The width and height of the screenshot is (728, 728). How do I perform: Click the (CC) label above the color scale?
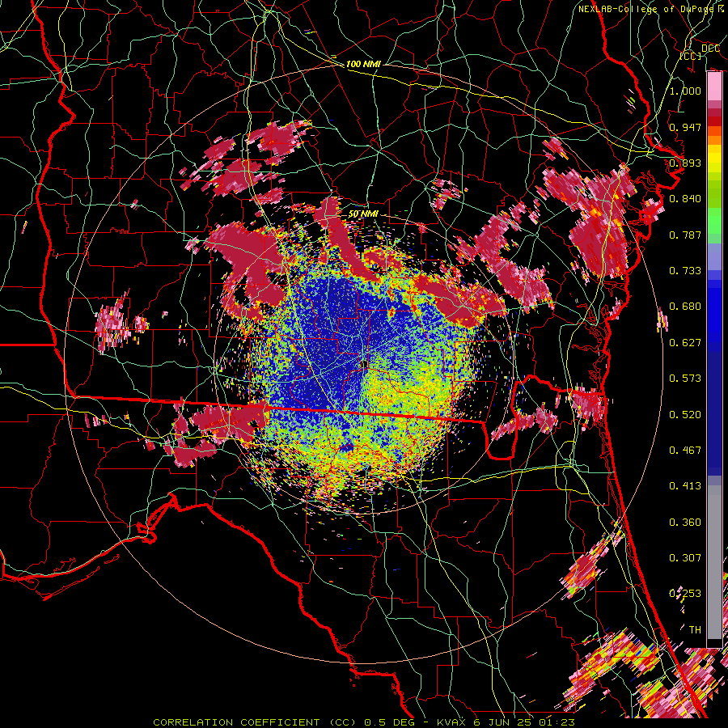691,56
